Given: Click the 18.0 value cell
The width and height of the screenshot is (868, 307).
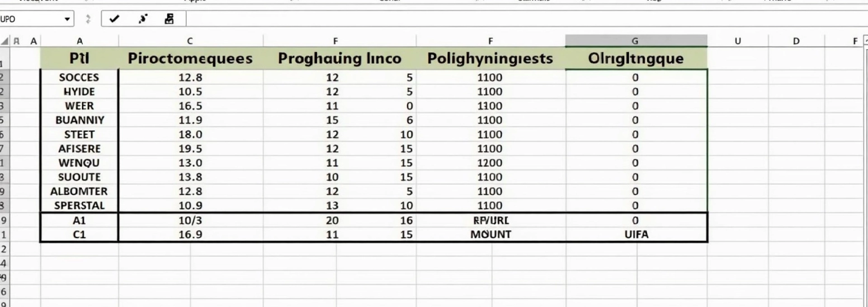Looking at the screenshot, I should click(x=190, y=135).
